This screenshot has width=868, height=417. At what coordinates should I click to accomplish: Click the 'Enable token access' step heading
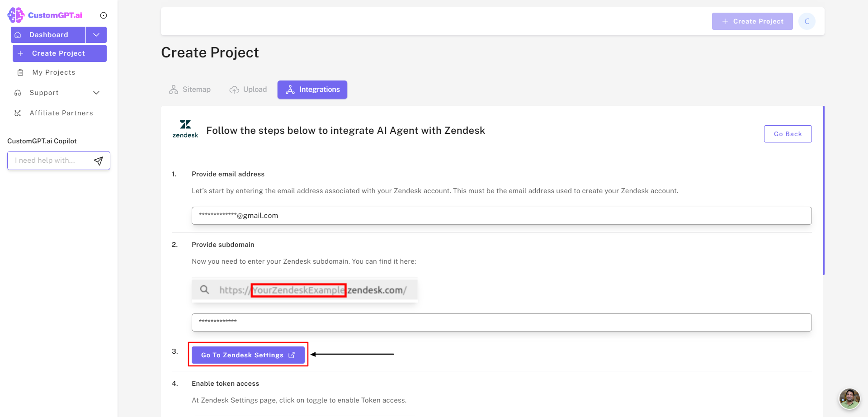[x=225, y=384]
